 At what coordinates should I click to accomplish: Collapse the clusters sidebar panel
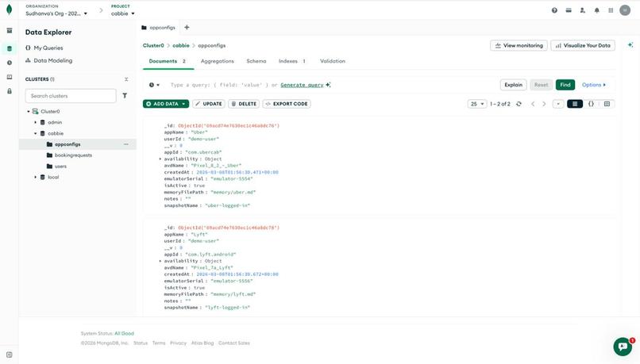click(x=126, y=79)
